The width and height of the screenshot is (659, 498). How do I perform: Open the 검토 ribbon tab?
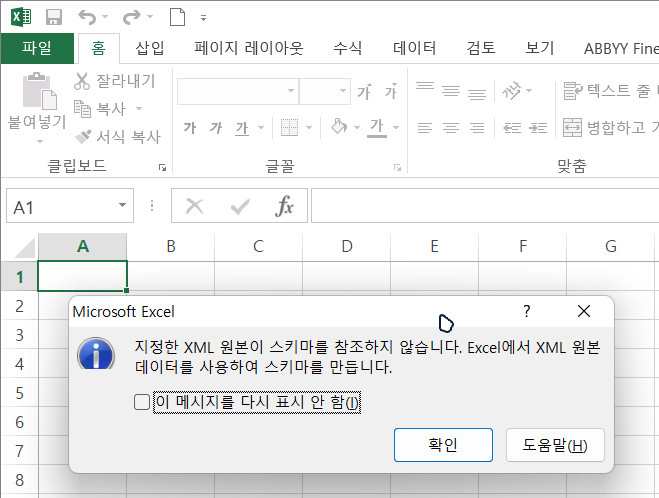[481, 48]
